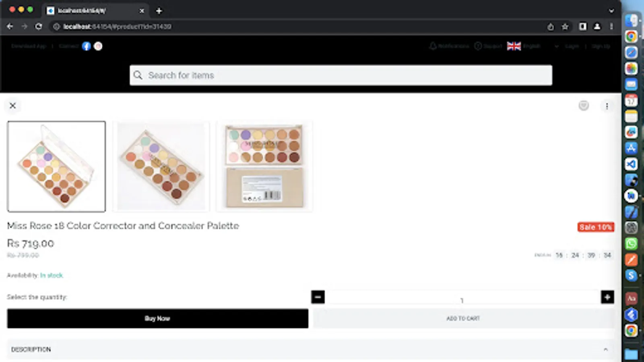Bookmark this page with the star
Image resolution: width=644 pixels, height=362 pixels.
point(565,27)
